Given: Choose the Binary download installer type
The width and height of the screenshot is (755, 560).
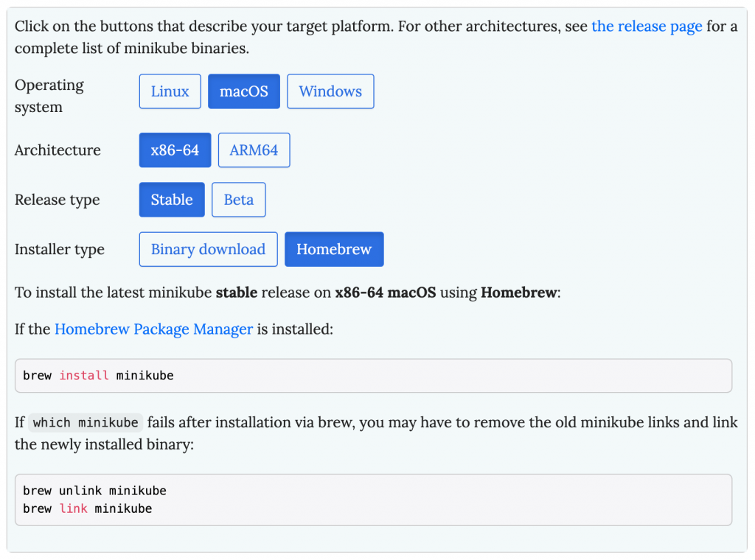Looking at the screenshot, I should tap(208, 249).
